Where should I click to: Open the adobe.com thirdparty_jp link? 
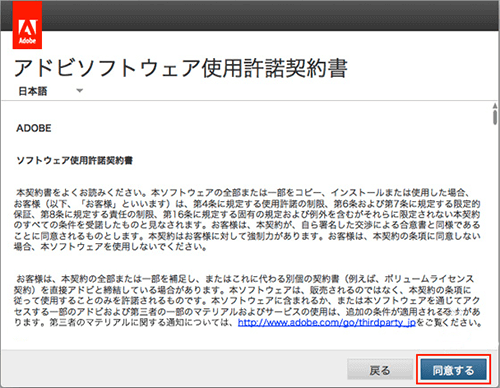(327, 322)
